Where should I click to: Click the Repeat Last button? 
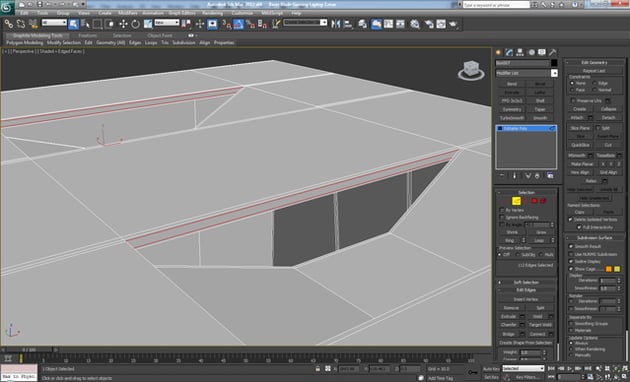pyautogui.click(x=594, y=71)
